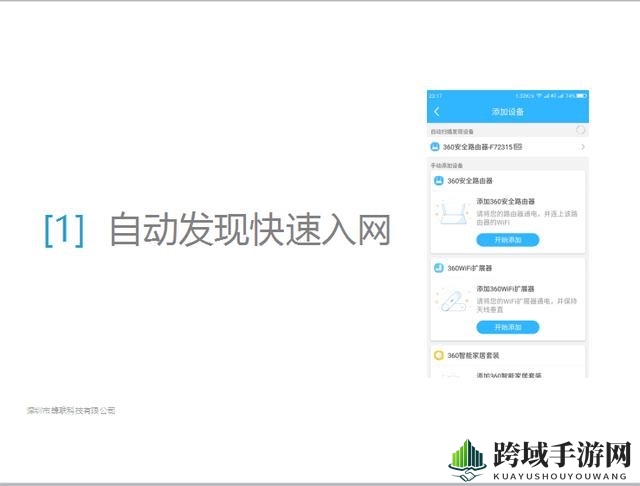This screenshot has height=486, width=640.
Task: Click the 360安全路由器 card title
Action: point(470,181)
